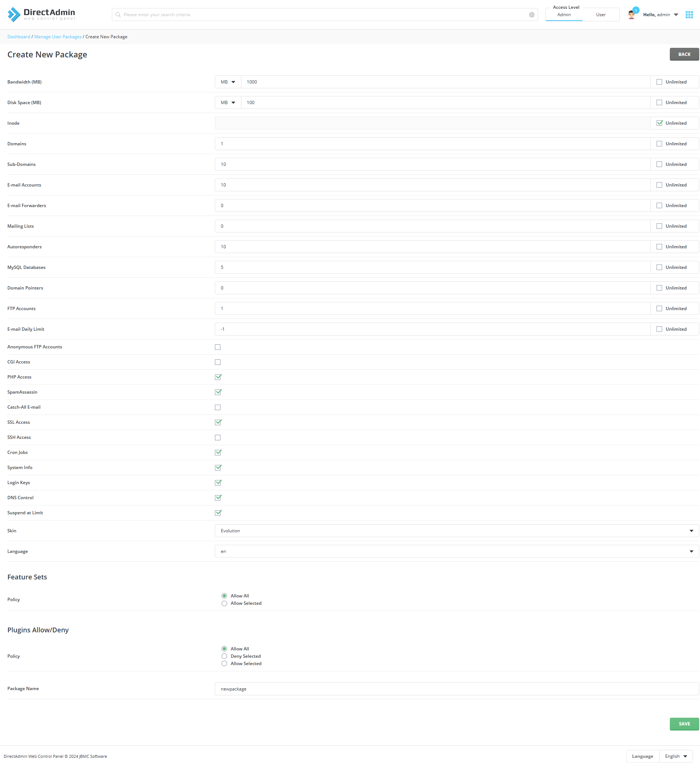Click the SAVE button

point(684,724)
